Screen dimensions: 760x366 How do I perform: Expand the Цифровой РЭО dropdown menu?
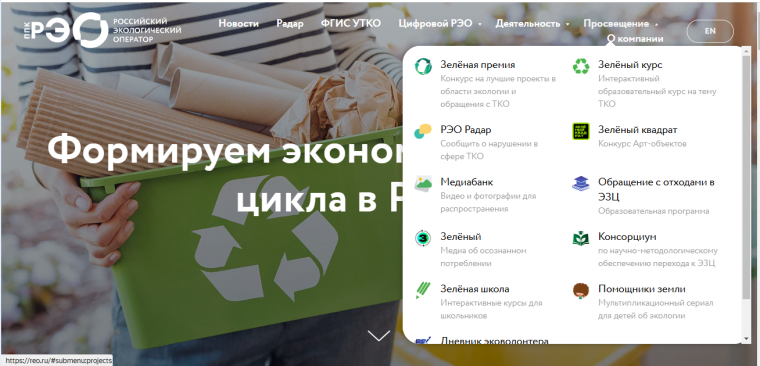pos(440,23)
